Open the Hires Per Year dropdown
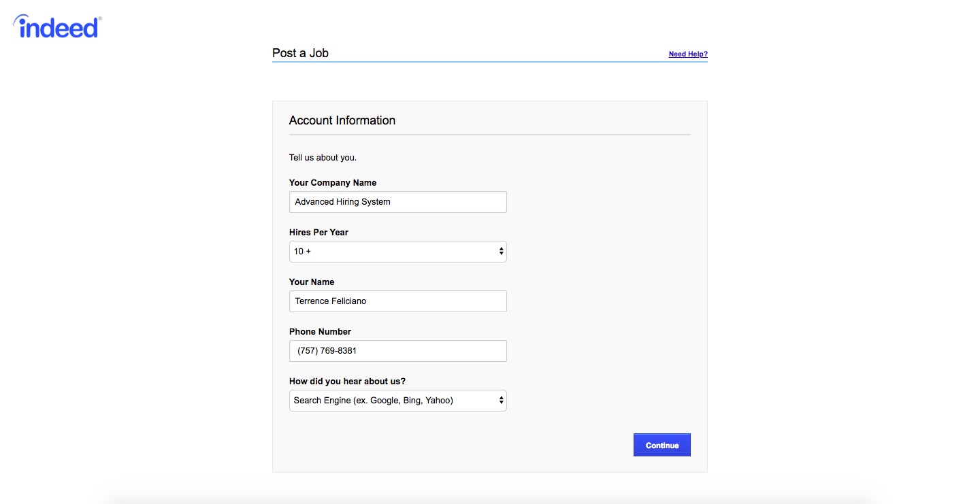980x504 pixels. click(x=397, y=252)
